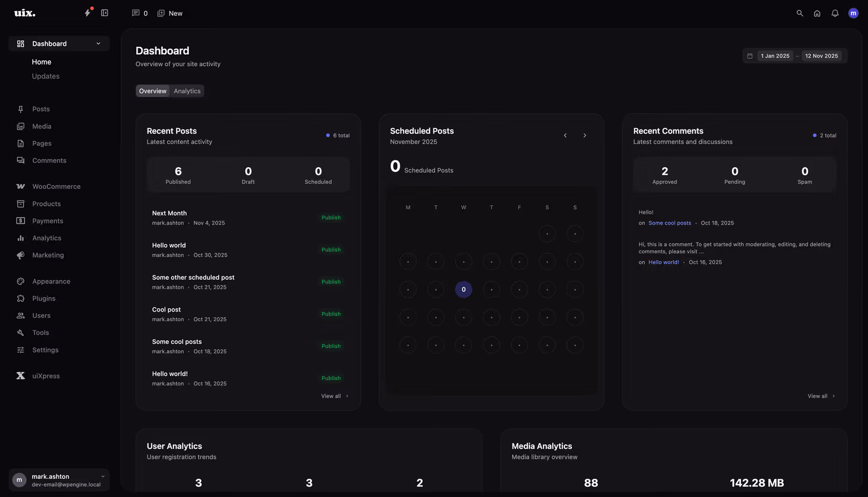Screen dimensions: 868x497
Task: Click the home icon in top right
Action: [x=817, y=13]
